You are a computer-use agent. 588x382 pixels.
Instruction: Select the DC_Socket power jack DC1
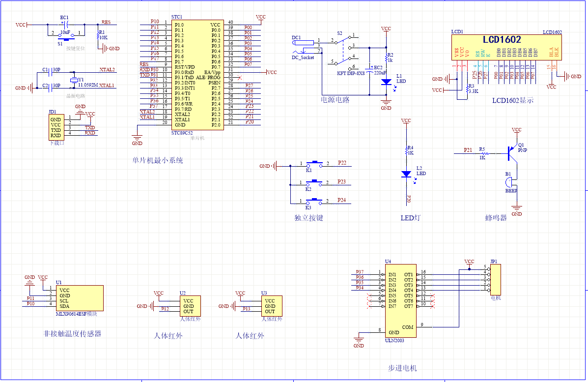coord(303,46)
